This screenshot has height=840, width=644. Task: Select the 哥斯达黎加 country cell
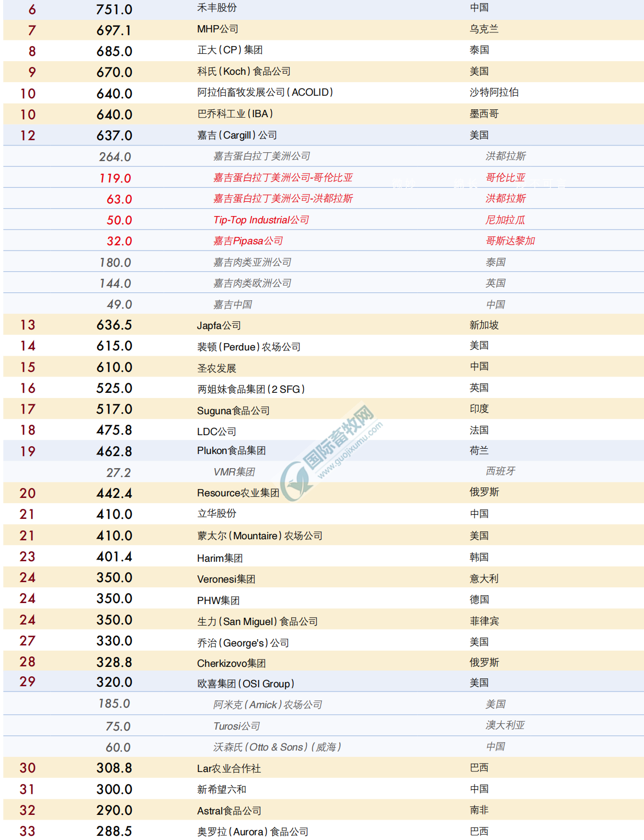[510, 241]
